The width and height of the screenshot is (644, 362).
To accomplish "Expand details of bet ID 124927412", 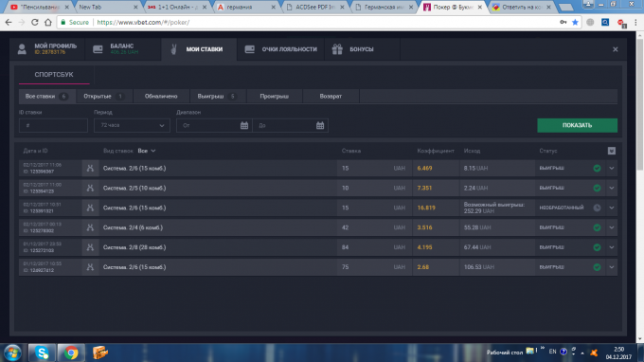I will (612, 267).
